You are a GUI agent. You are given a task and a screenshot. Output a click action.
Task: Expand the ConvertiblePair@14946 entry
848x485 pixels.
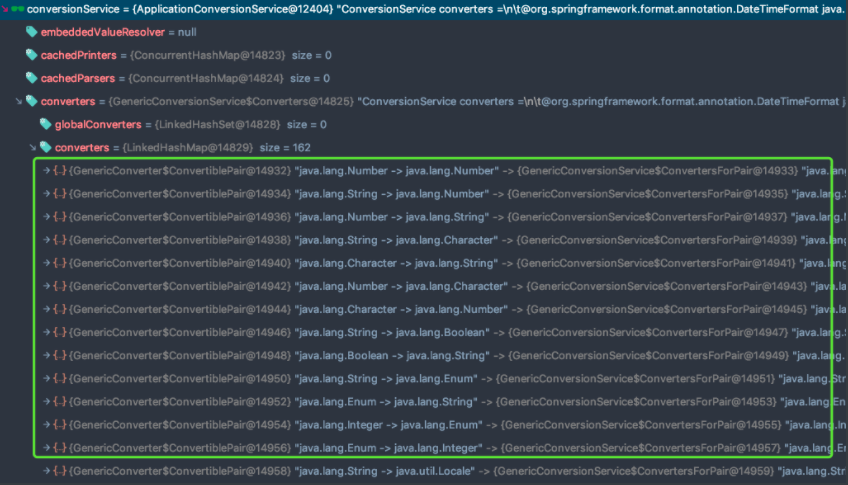(x=47, y=332)
